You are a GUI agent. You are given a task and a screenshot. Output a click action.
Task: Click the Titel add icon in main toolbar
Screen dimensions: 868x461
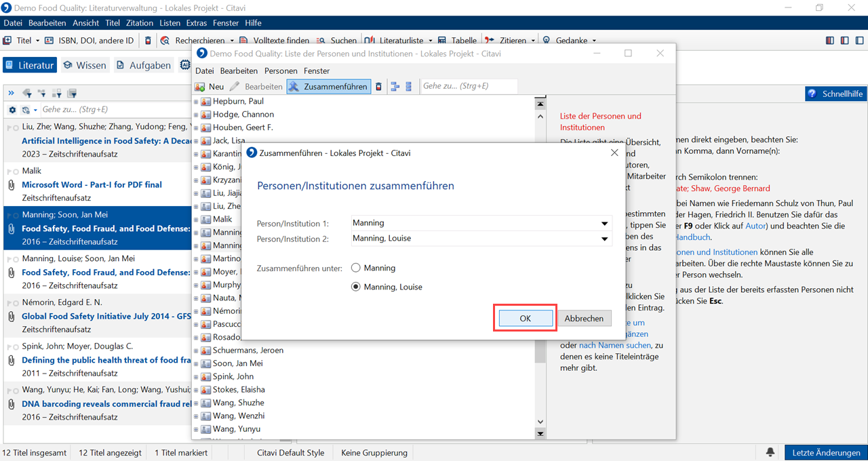pos(8,41)
